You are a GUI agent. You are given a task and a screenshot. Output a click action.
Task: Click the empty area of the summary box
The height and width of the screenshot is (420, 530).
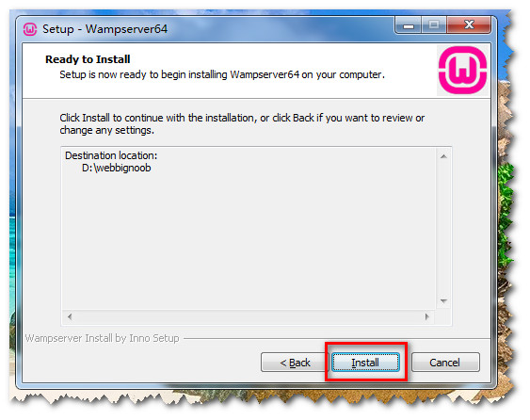click(x=249, y=240)
